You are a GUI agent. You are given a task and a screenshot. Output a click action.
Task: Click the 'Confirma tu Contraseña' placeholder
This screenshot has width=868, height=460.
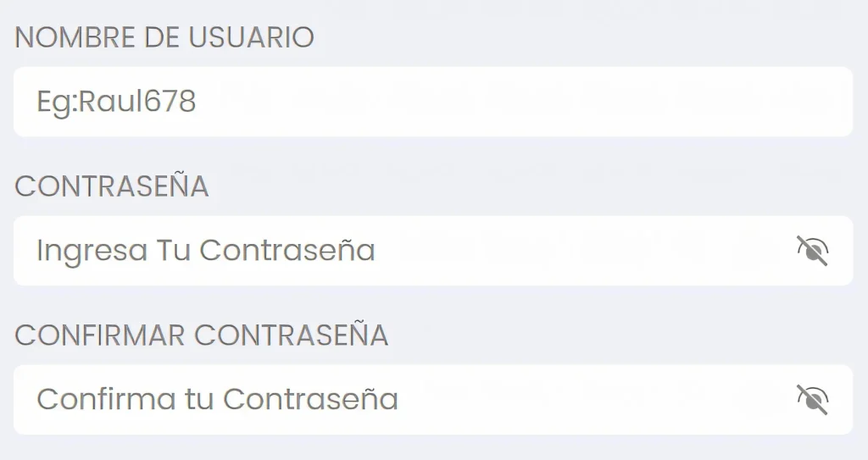217,400
